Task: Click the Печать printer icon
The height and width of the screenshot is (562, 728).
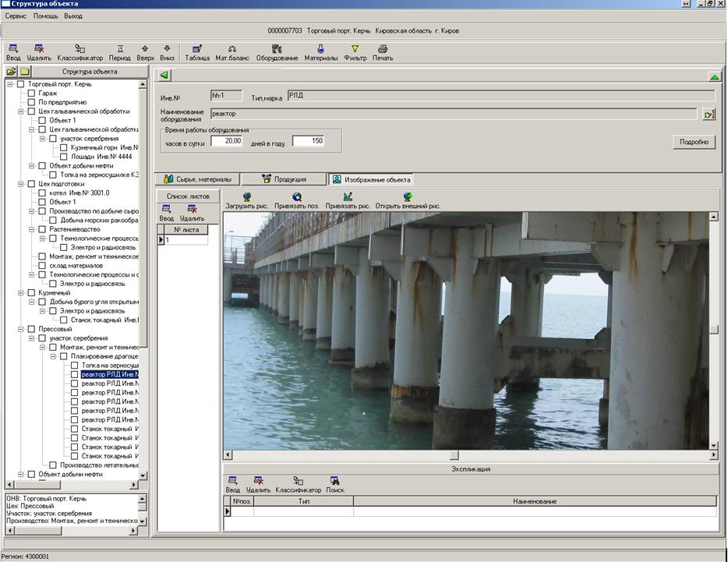Action: pos(383,48)
